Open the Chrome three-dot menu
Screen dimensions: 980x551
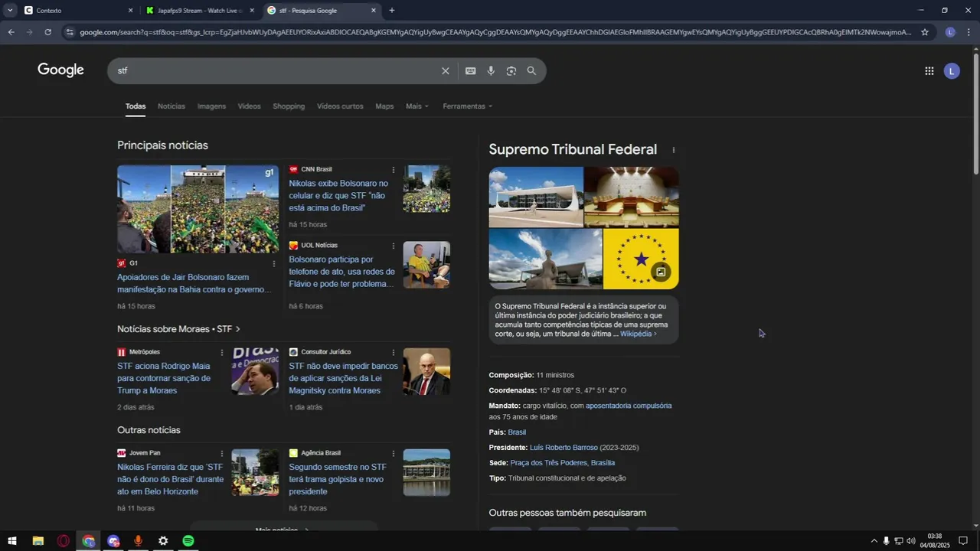pyautogui.click(x=969, y=32)
